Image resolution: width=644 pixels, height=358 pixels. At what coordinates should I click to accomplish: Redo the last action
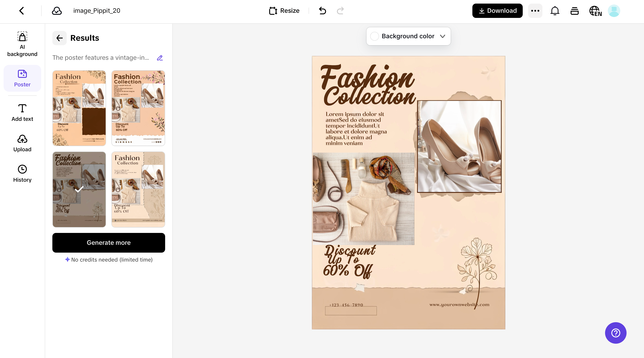[x=340, y=11]
